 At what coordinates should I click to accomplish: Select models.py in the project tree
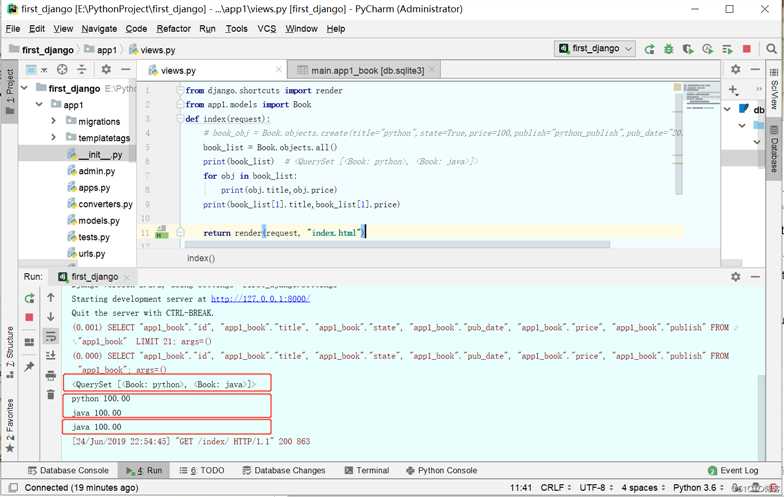tap(99, 220)
